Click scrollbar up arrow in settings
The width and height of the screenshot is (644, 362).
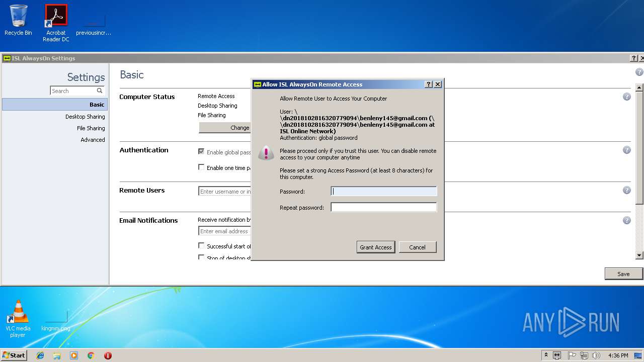639,87
